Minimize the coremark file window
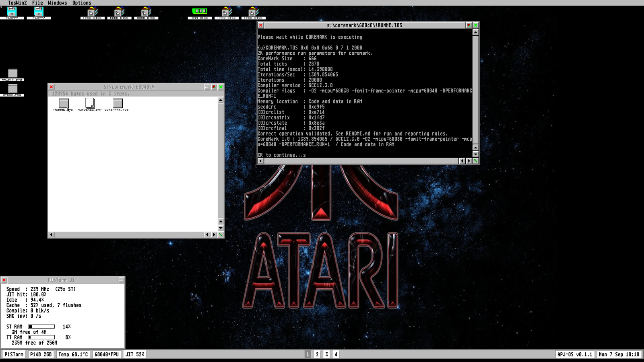644x362 pixels. (207, 87)
